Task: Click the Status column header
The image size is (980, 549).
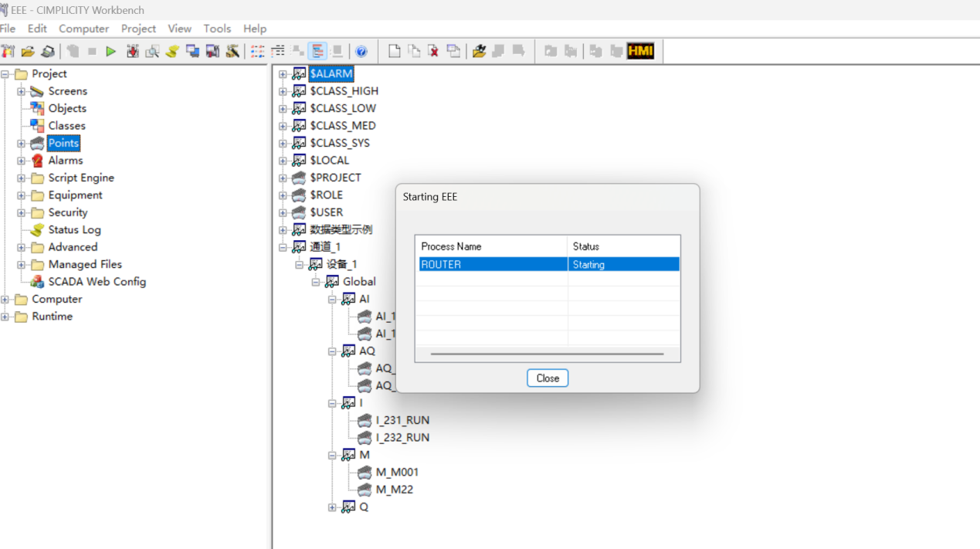Action: click(624, 246)
